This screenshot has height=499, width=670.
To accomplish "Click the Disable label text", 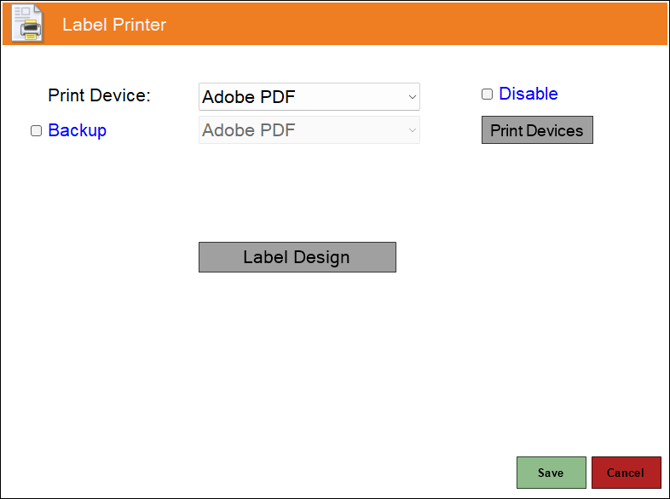I will pyautogui.click(x=528, y=94).
